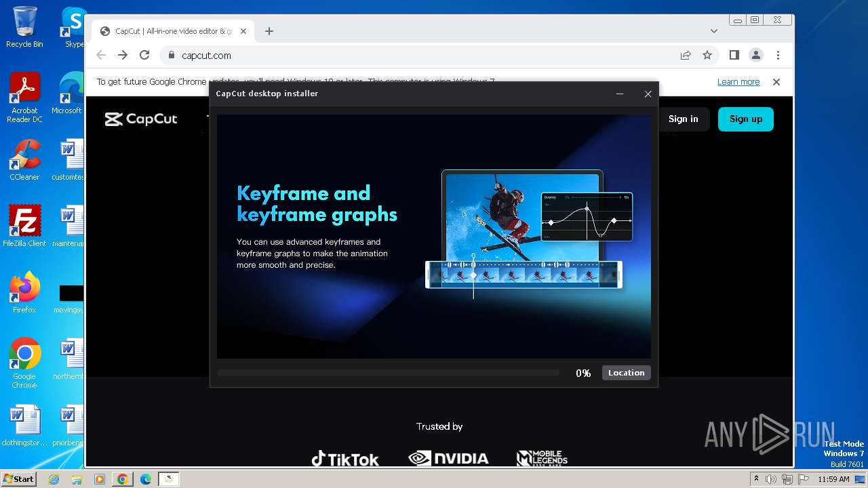Screen dimensions: 868x488
Task: Share this page icon in address bar
Action: click(686, 56)
